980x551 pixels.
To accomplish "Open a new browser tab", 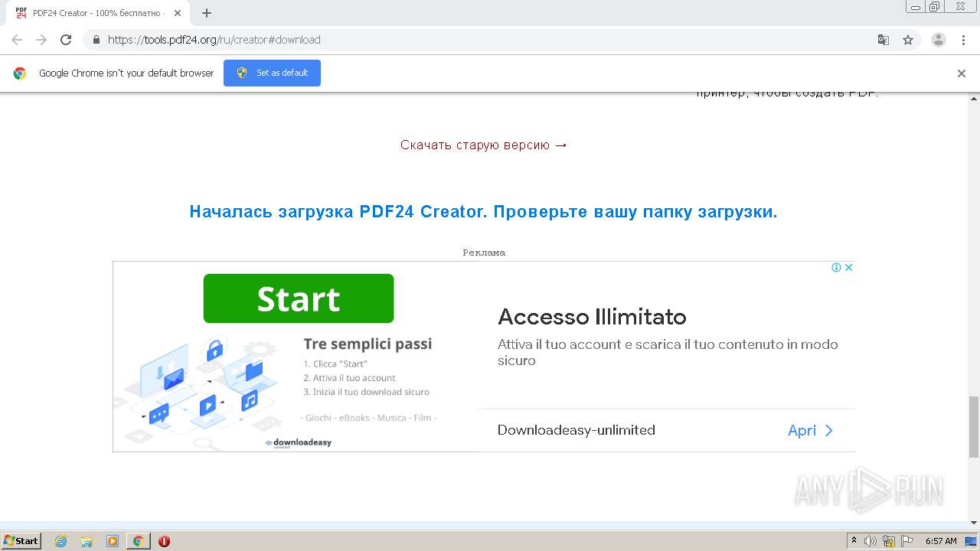I will coord(207,13).
